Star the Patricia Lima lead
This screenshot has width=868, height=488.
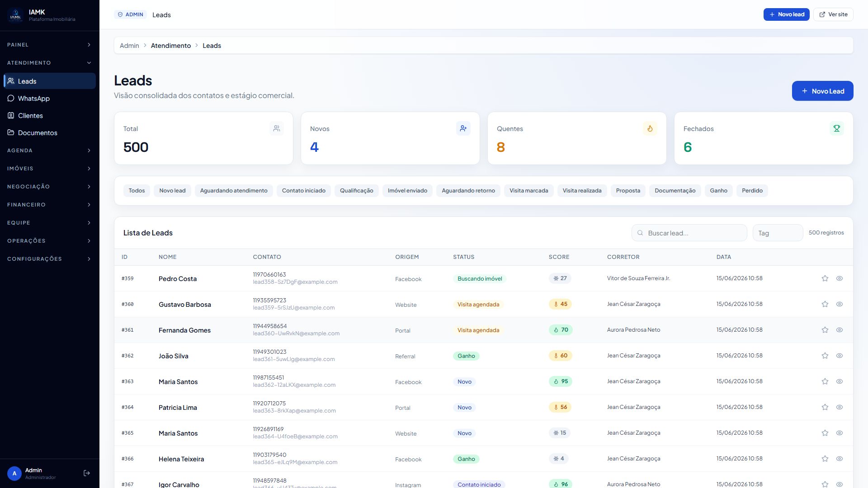[x=825, y=407]
